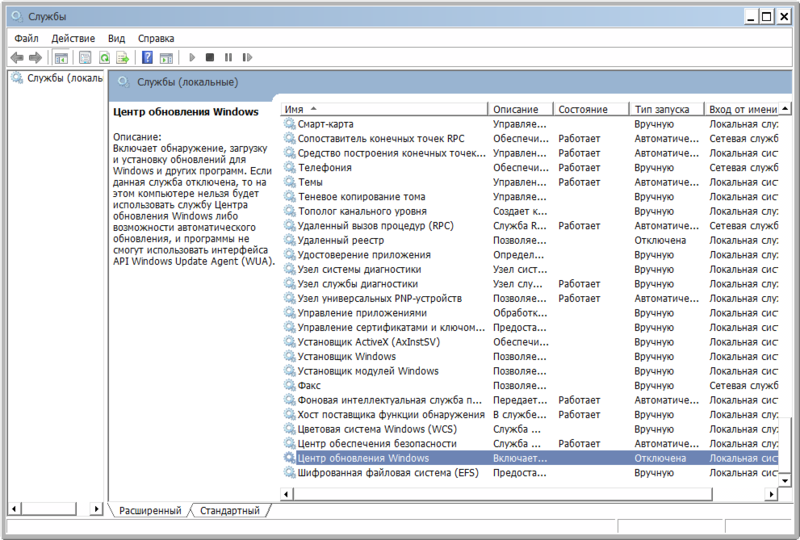Viewport: 800px width, 540px height.
Task: Click list horizontal scrollbar right arrow
Action: (x=771, y=494)
